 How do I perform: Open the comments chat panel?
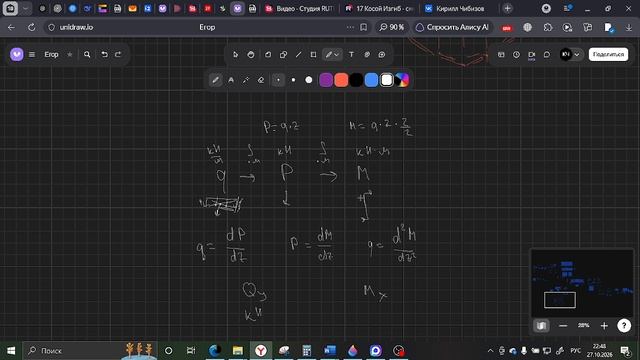click(x=547, y=55)
